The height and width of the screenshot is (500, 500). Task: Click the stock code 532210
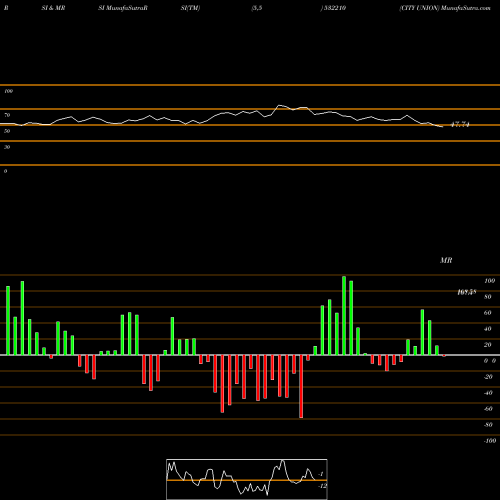tap(334, 8)
